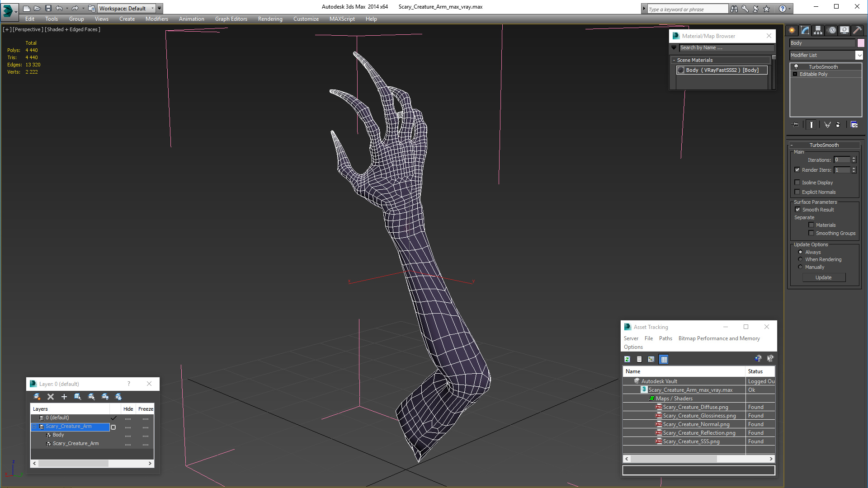Image resolution: width=868 pixels, height=488 pixels.
Task: Open Material/Map Browser options arrow
Action: click(x=674, y=47)
